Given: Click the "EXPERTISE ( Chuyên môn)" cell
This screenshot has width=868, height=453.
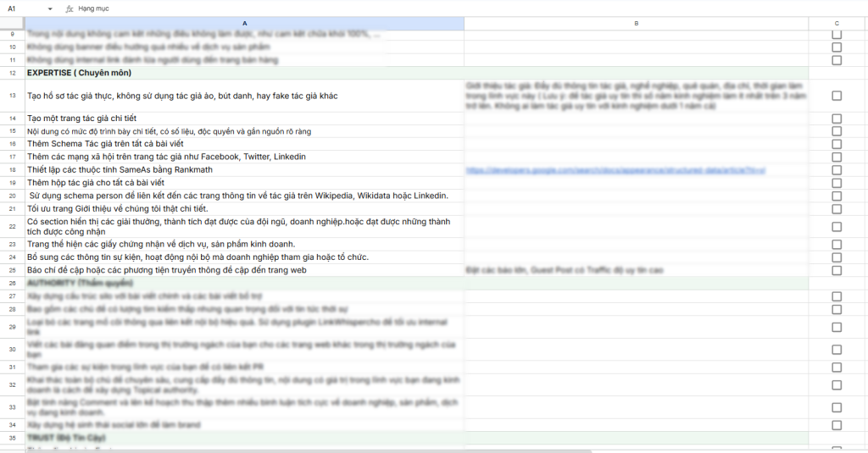Looking at the screenshot, I should pos(244,73).
